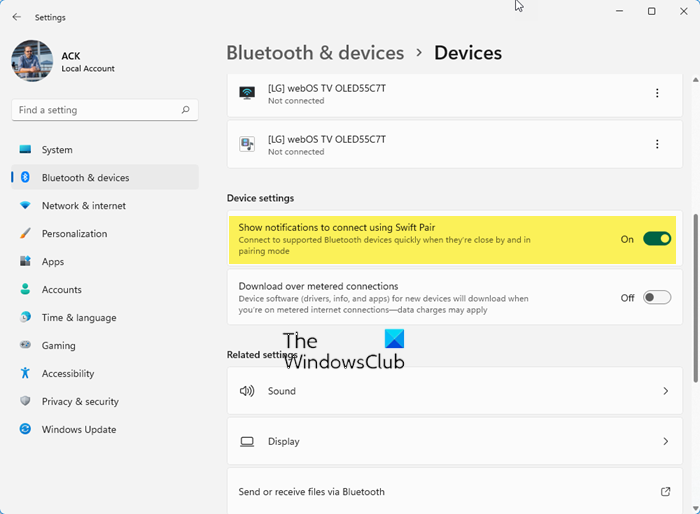Click the Privacy & security shield icon
Screen dimensions: 700x514
pos(25,402)
